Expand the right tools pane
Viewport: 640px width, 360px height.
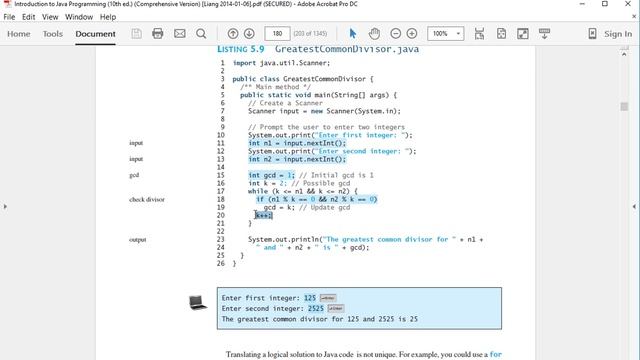[x=634, y=207]
